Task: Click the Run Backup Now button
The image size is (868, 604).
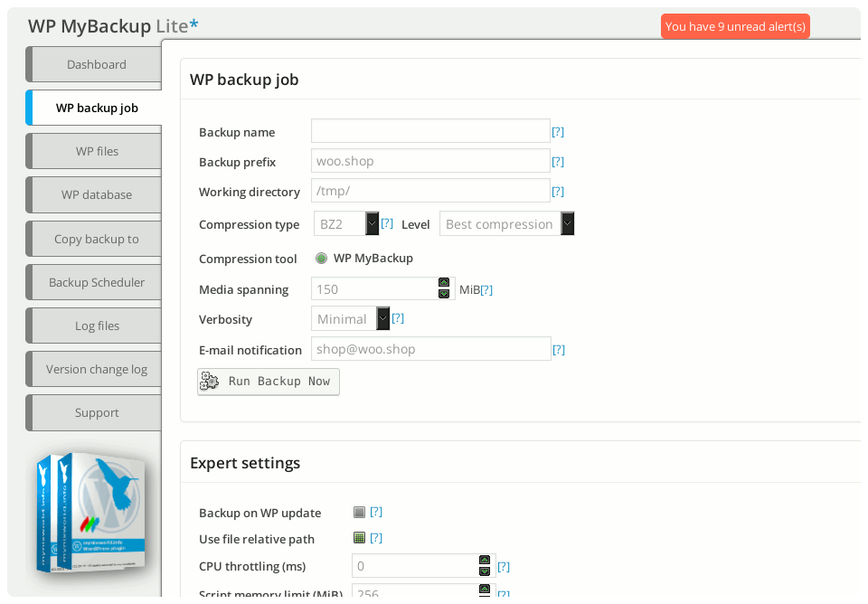Action: click(x=269, y=382)
